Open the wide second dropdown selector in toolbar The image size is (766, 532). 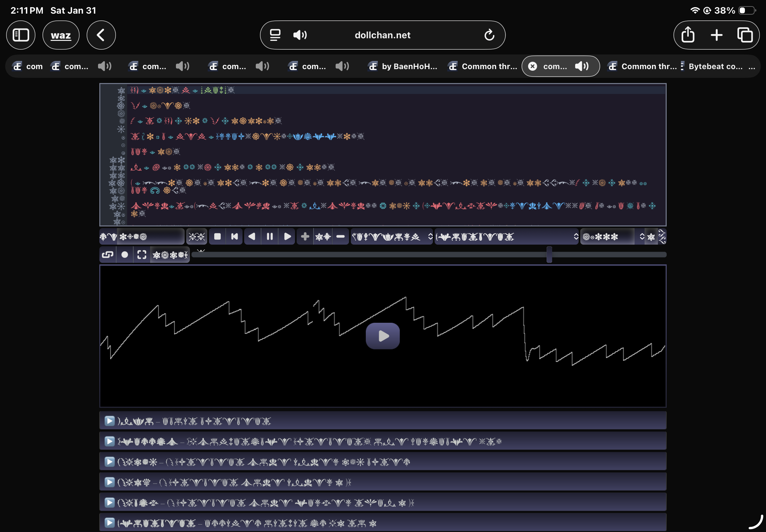507,237
